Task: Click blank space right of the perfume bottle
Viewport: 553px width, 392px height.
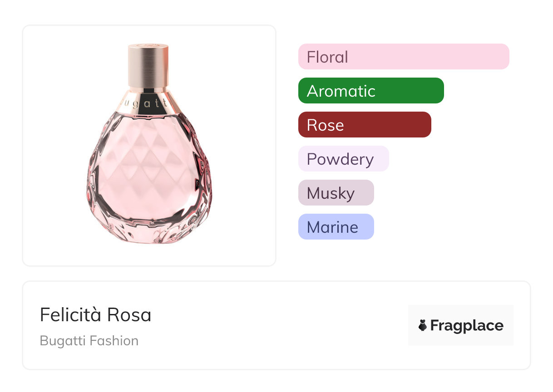Action: (245, 145)
